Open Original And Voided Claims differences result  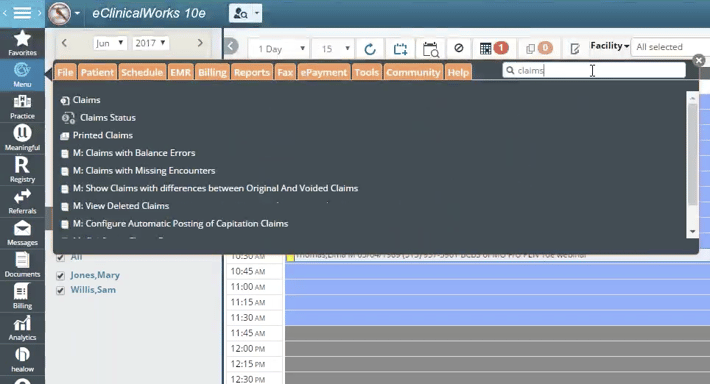[216, 188]
